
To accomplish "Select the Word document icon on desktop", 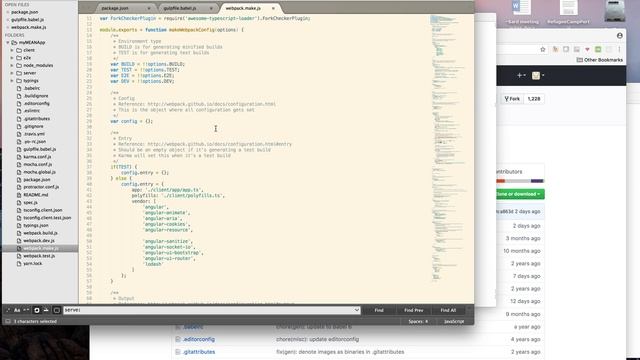I will 521,8.
